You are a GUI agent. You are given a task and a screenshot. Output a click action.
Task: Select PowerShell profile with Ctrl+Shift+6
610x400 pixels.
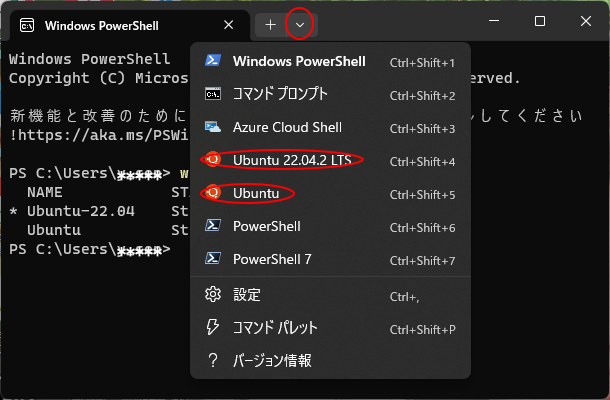point(330,226)
